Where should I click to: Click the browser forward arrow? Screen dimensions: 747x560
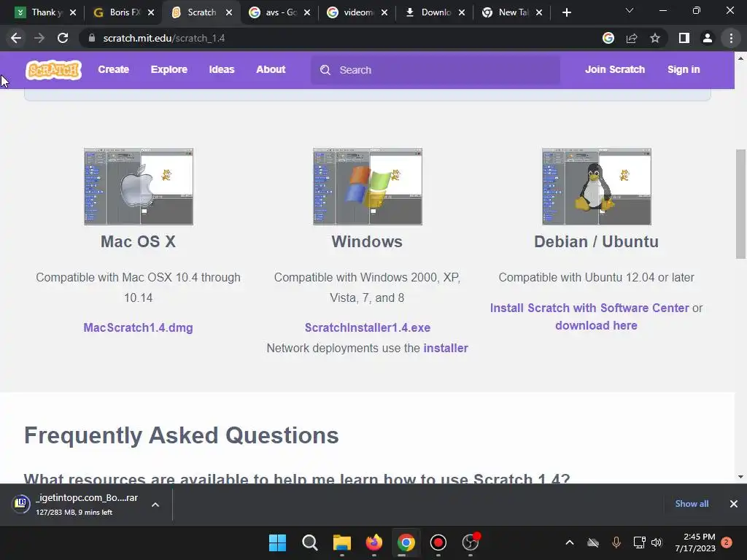[x=39, y=38]
